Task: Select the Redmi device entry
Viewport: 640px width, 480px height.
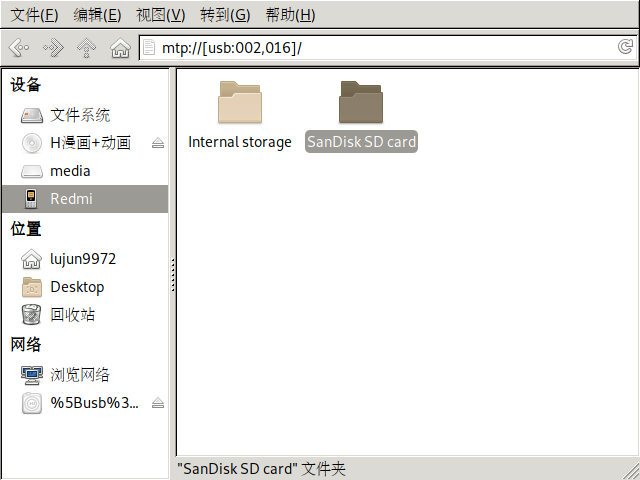Action: click(x=85, y=199)
